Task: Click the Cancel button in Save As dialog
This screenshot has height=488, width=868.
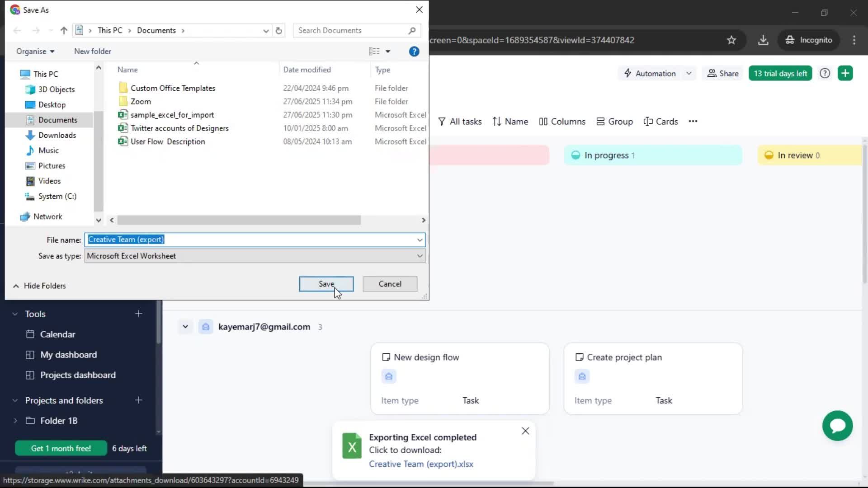Action: 390,284
